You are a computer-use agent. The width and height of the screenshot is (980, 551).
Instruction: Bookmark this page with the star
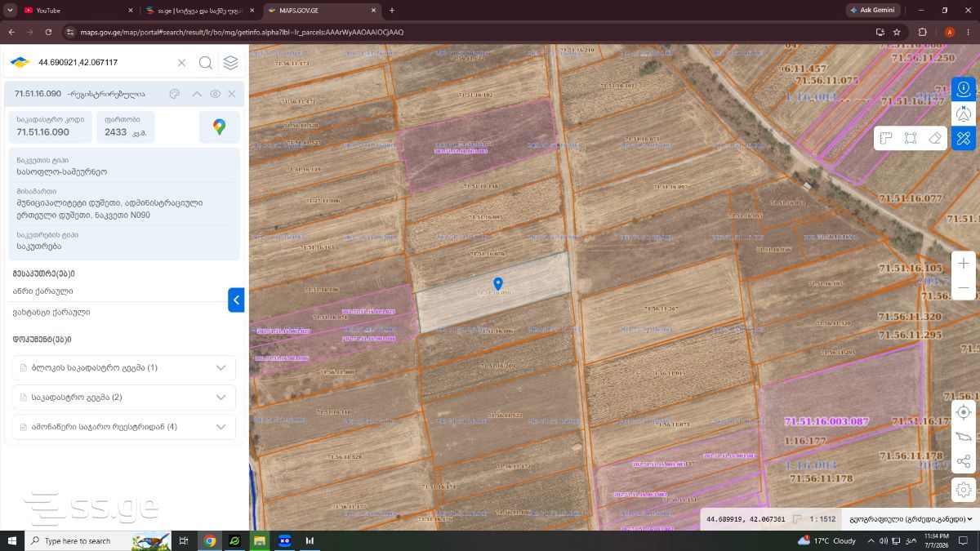click(897, 32)
